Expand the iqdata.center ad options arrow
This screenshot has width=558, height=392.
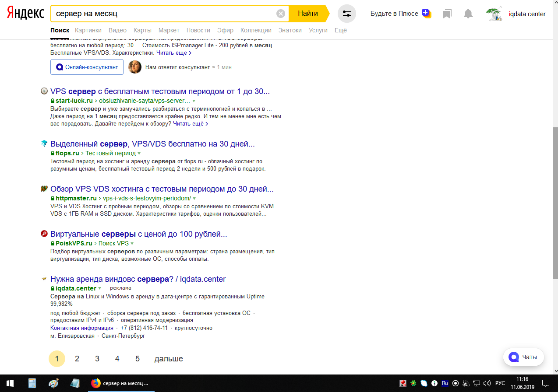coord(100,288)
